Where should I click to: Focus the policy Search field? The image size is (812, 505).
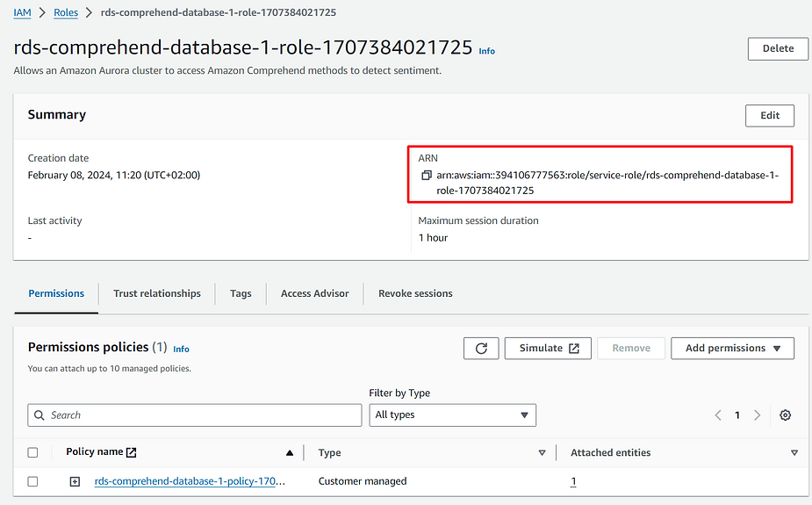[195, 415]
